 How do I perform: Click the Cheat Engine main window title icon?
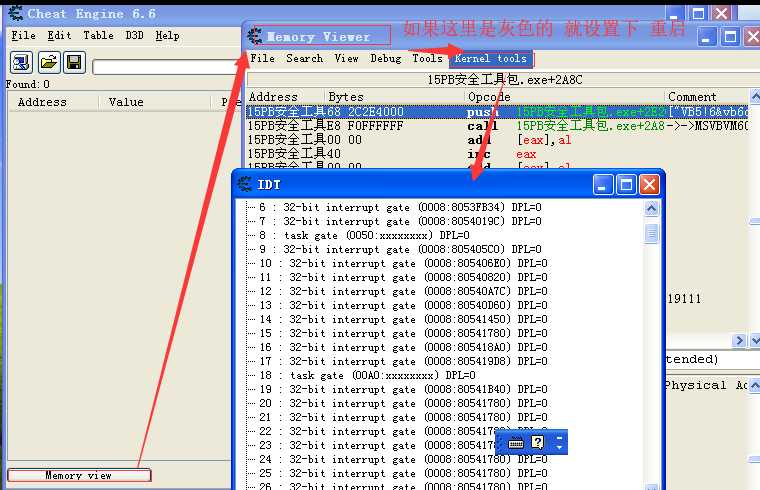click(x=16, y=13)
